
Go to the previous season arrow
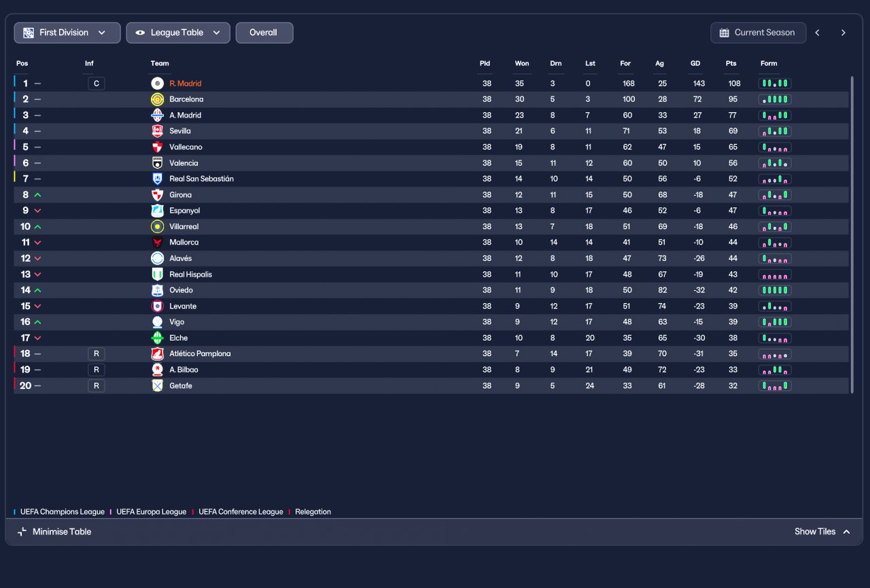(x=818, y=33)
